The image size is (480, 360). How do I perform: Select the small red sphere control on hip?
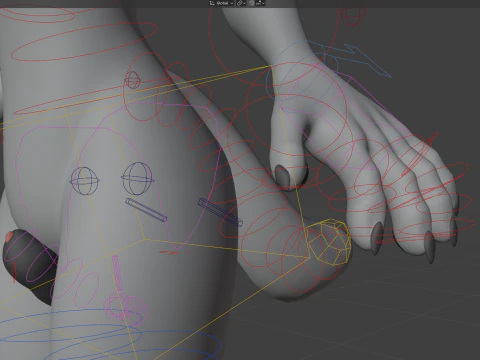tap(132, 80)
